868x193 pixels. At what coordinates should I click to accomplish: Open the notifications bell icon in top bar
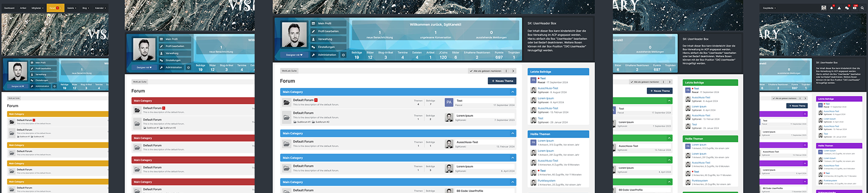click(x=831, y=8)
